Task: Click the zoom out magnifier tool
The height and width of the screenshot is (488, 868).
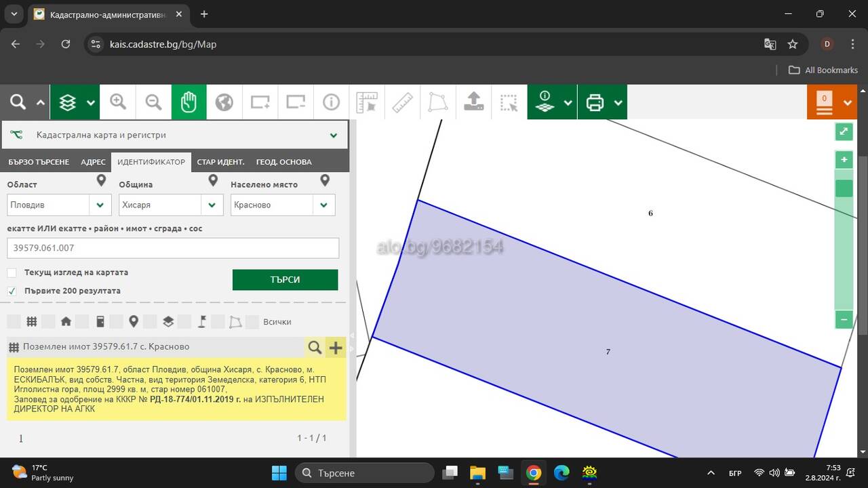Action: click(x=153, y=102)
